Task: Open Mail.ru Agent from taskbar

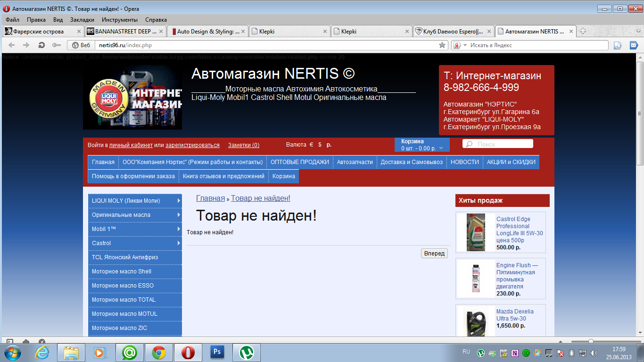Action: click(x=129, y=353)
